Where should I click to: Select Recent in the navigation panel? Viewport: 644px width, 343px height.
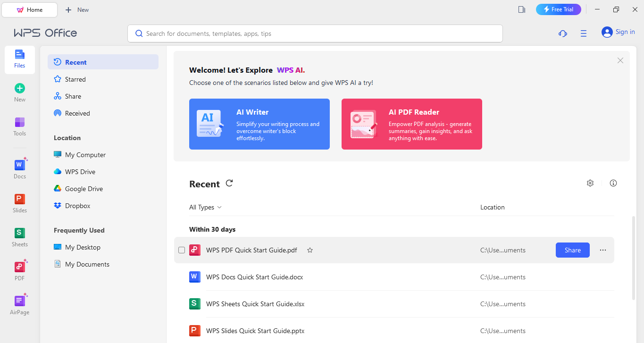click(103, 62)
